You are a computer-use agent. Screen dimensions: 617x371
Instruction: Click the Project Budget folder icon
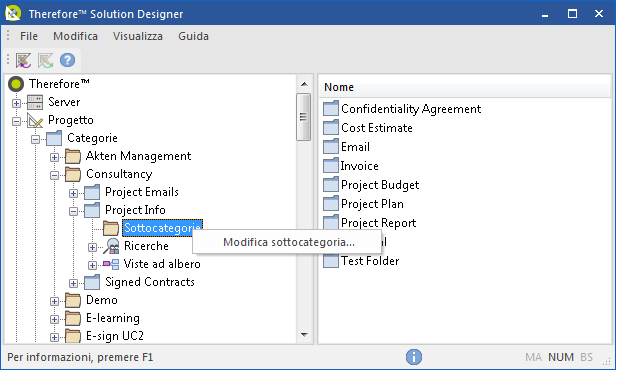coord(331,185)
